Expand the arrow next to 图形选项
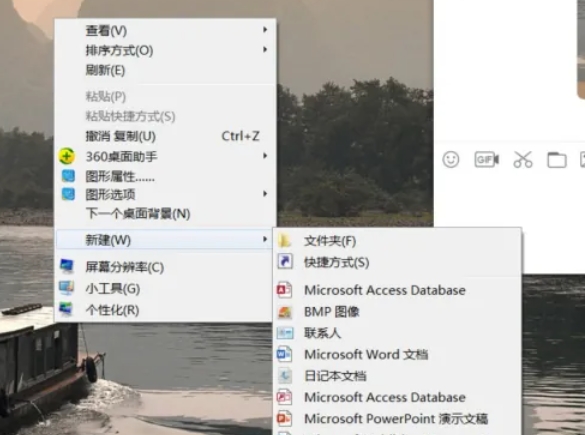Viewport: 585px width, 435px height. 265,193
